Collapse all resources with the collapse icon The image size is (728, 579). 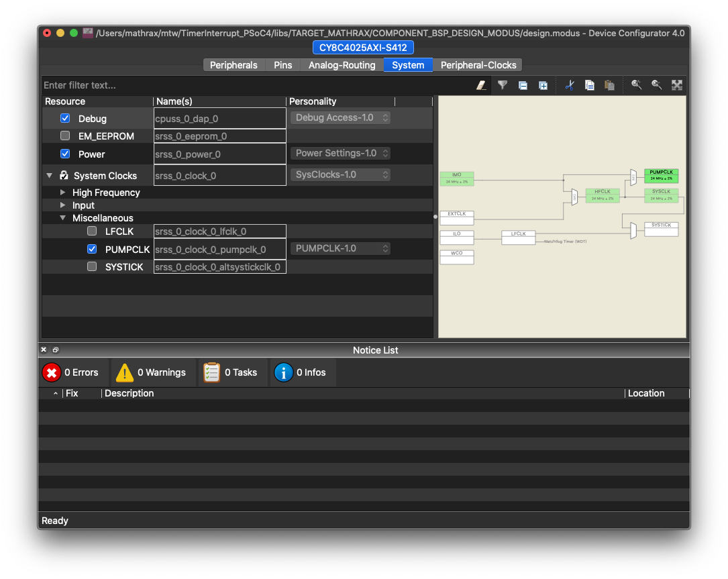522,85
